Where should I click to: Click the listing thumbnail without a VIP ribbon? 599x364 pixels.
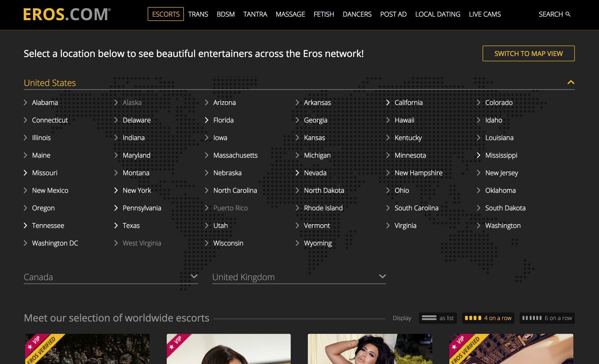click(370, 349)
